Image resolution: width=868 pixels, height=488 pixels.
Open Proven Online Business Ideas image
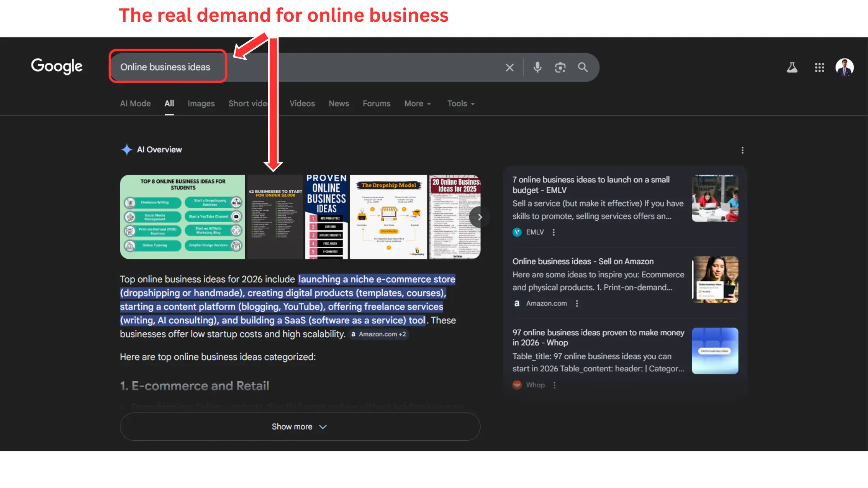point(327,217)
